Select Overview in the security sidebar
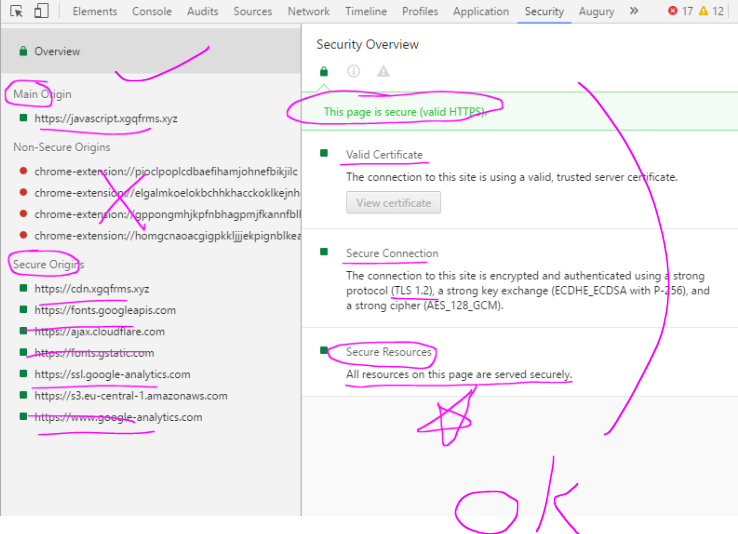Viewport: 738px width, 534px height. (x=57, y=51)
